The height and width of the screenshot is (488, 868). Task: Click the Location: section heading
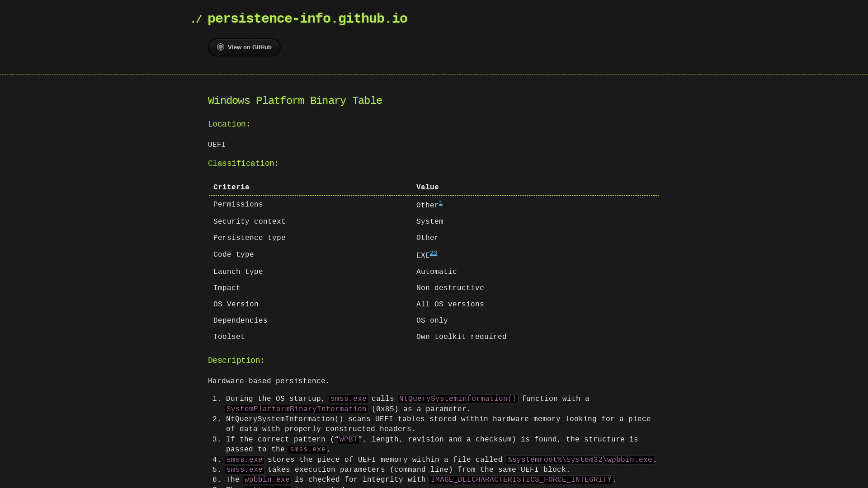click(x=229, y=124)
